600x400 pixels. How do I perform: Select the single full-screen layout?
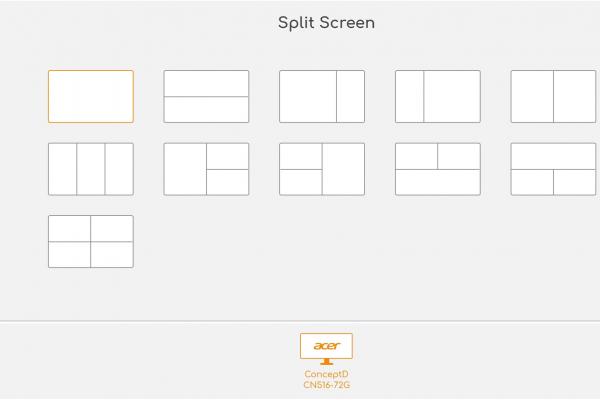click(91, 96)
